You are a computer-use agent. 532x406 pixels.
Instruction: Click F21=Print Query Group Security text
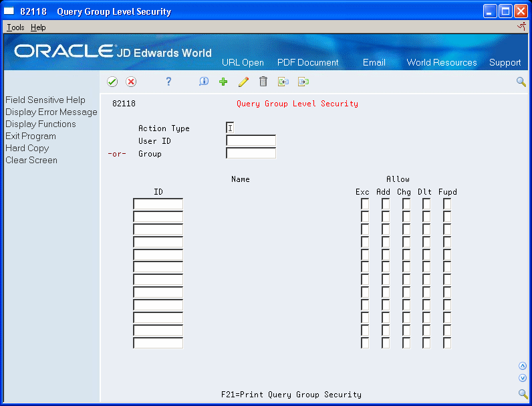[x=291, y=395]
